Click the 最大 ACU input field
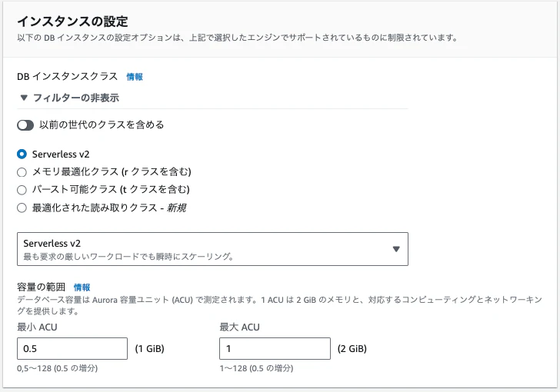This screenshot has width=560, height=392. (275, 348)
